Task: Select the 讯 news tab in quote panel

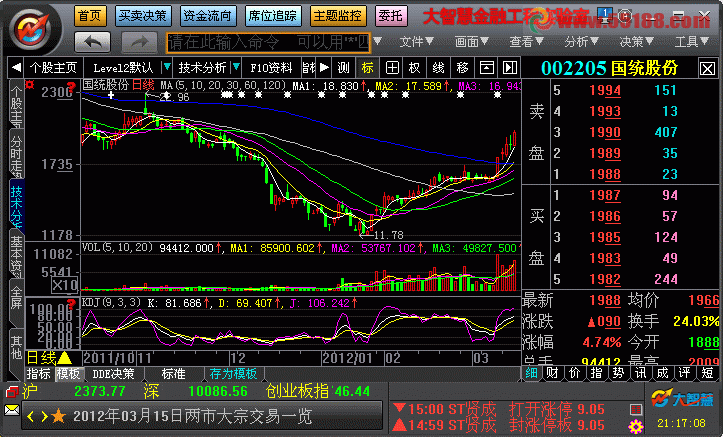Action: coord(641,373)
